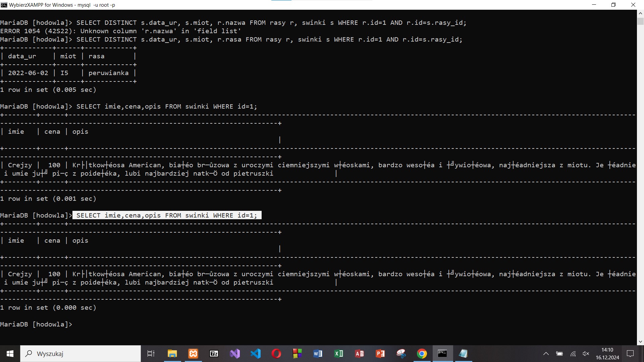Launch Microsoft PowerPoint from the taskbar
This screenshot has width=644, height=362.
380,354
